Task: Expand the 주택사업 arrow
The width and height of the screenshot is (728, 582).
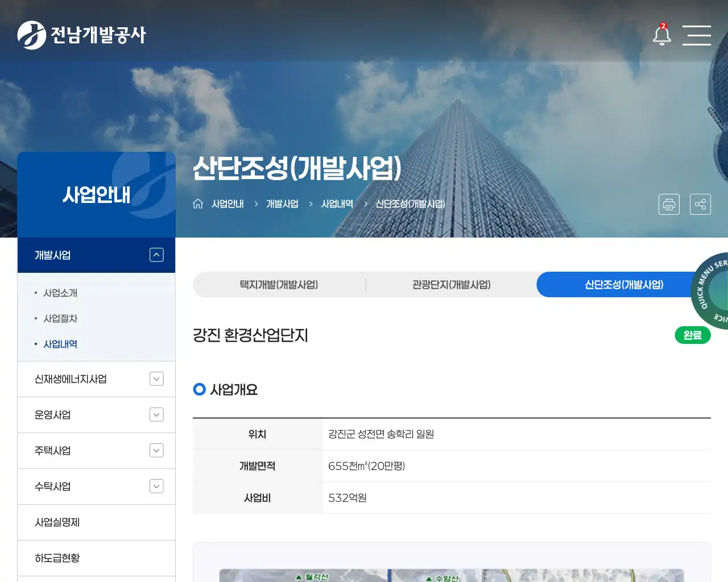Action: [x=156, y=451]
